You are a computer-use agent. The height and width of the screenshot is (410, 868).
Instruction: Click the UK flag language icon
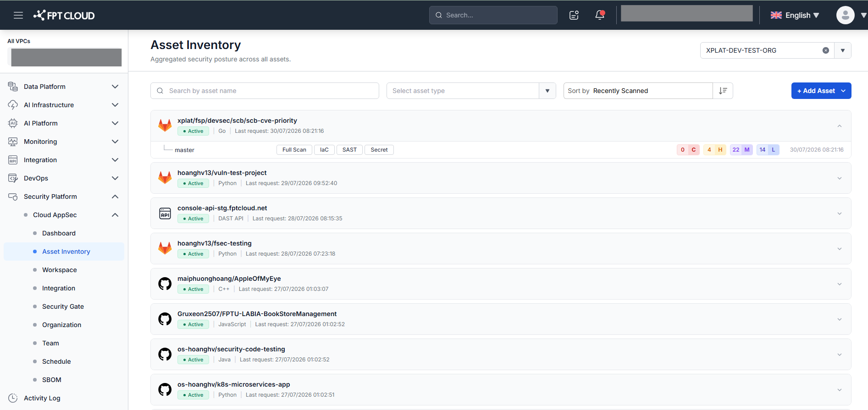(x=776, y=15)
